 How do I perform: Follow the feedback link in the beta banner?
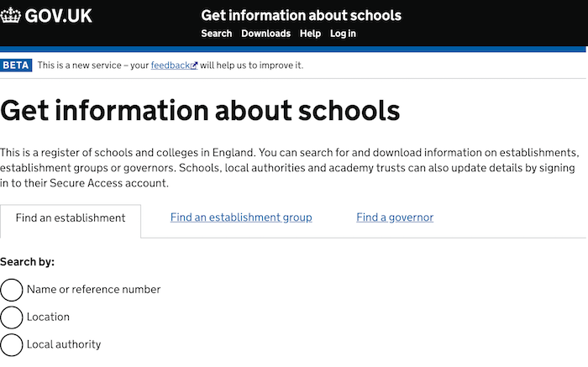point(170,66)
